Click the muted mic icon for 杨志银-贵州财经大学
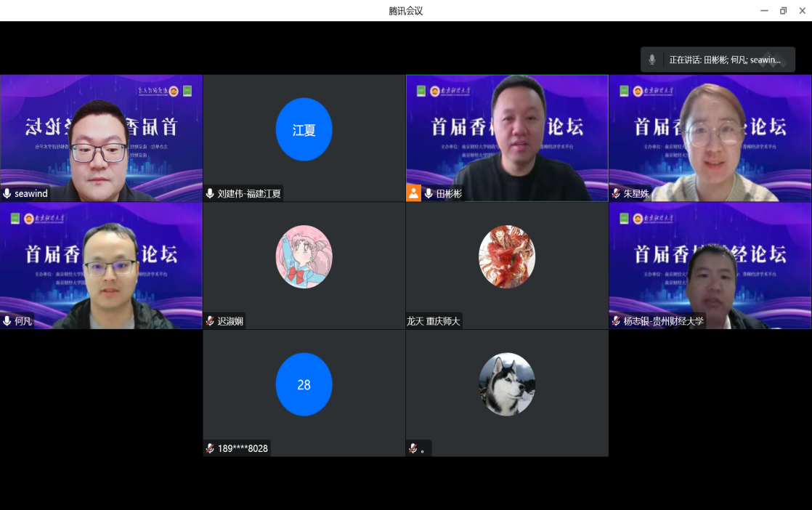 (616, 321)
